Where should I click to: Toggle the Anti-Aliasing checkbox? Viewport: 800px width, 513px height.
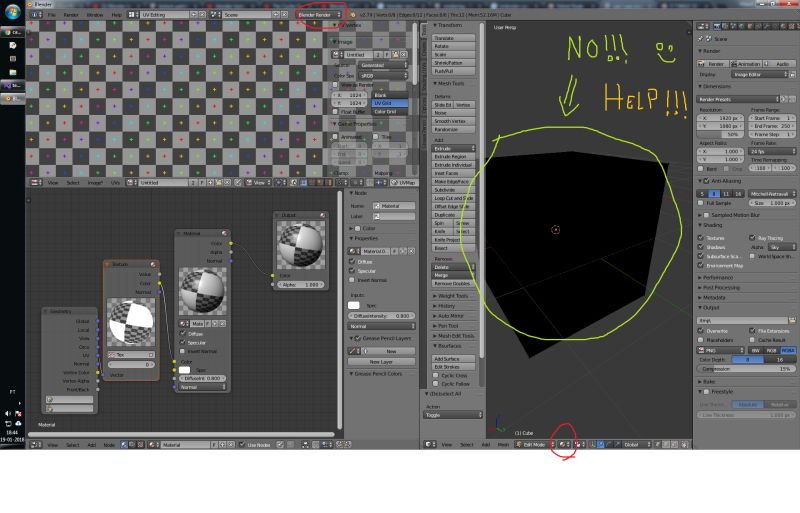pos(707,181)
